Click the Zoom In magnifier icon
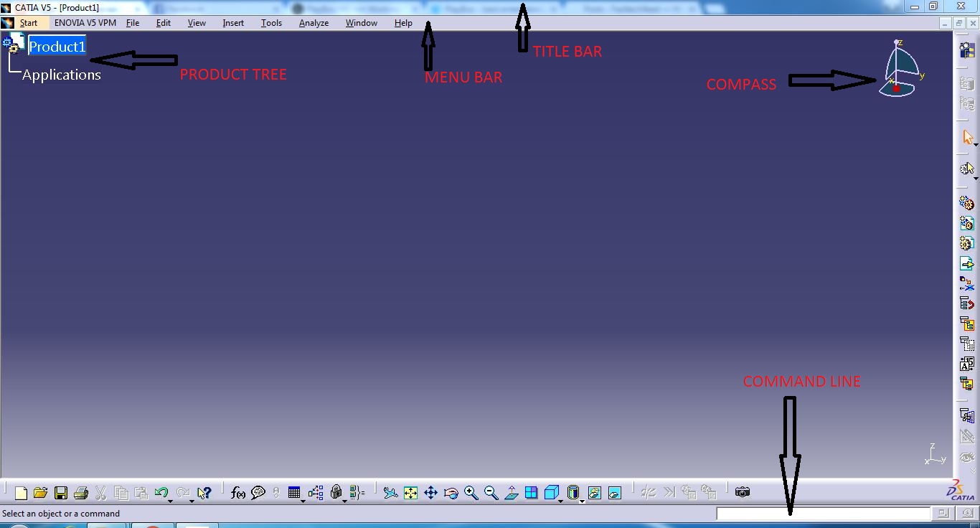Viewport: 980px width, 528px height. pyautogui.click(x=471, y=493)
